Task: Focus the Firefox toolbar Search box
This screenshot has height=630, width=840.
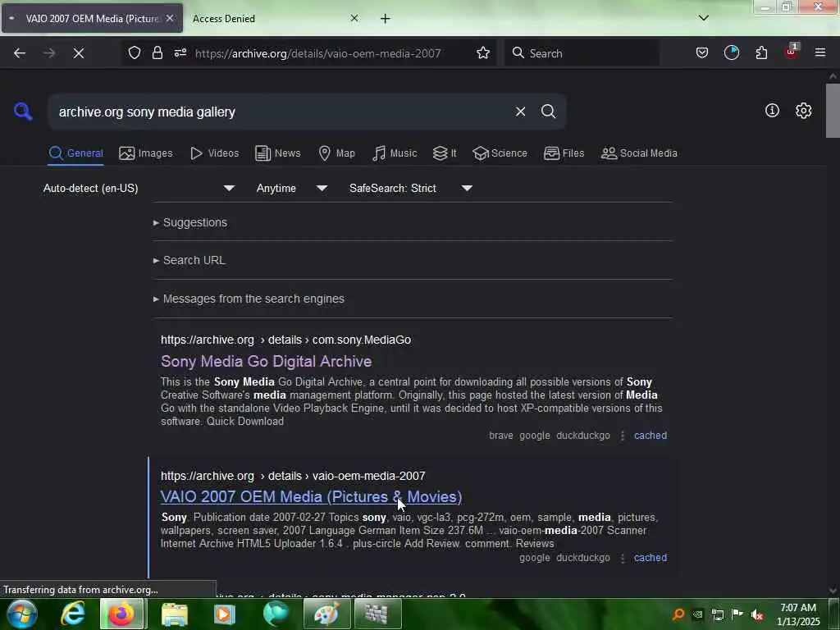Action: coord(582,53)
